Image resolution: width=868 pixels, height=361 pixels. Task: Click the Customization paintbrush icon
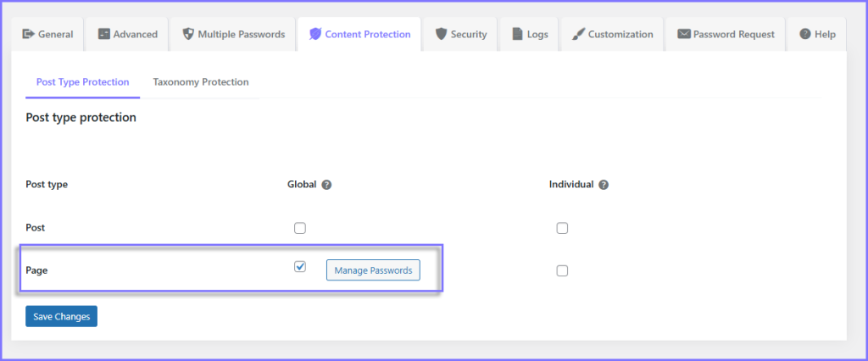coord(579,35)
